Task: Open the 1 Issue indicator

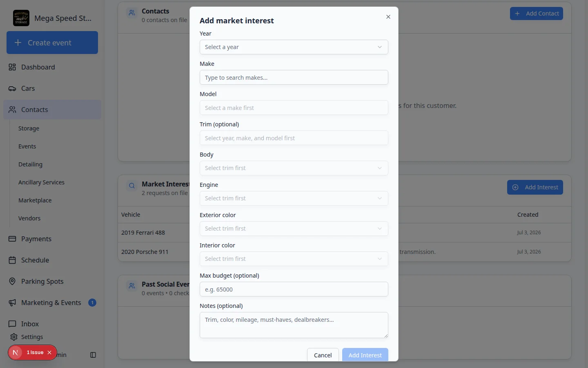Action: (35, 352)
